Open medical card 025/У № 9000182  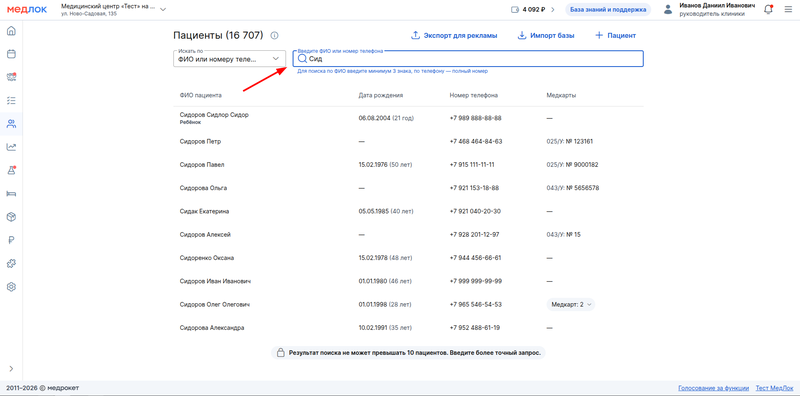[x=572, y=165]
